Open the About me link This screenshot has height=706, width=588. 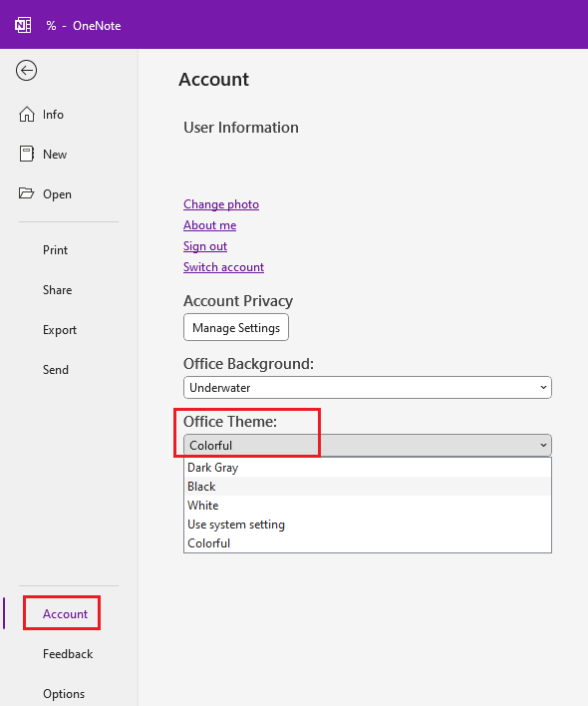click(x=209, y=225)
